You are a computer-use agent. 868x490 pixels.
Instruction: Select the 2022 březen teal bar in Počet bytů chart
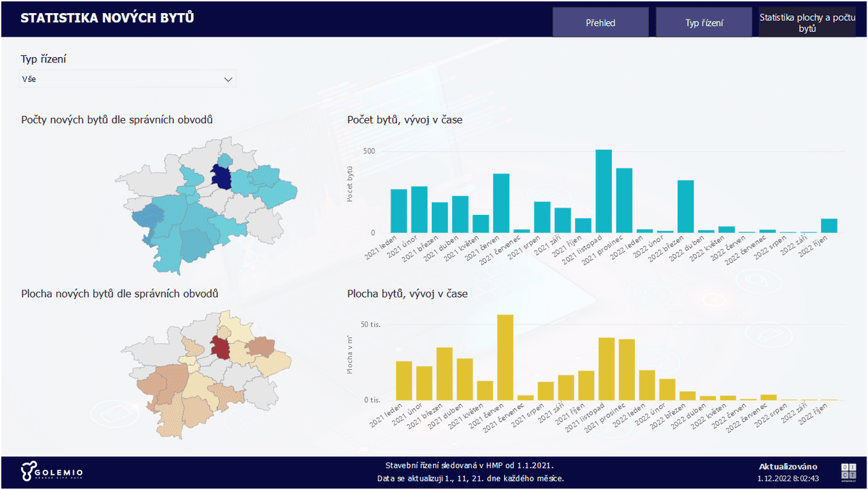(x=686, y=206)
